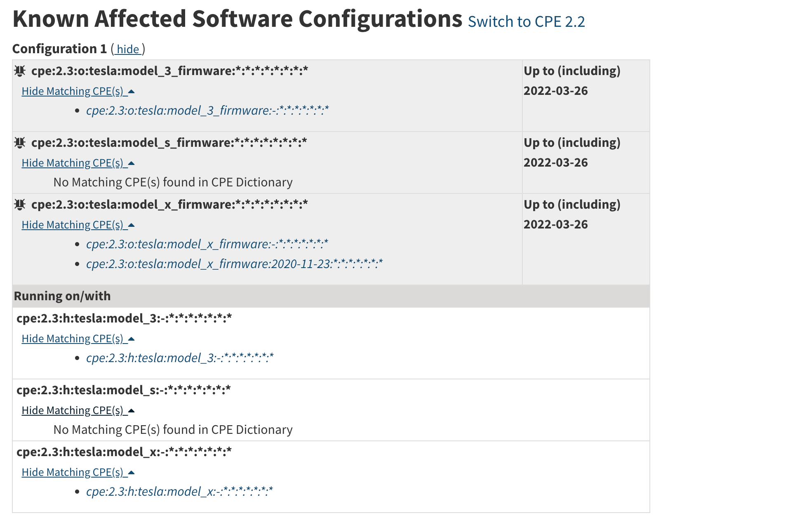The image size is (809, 532).
Task: Click the Running on/with header row
Action: [62, 296]
